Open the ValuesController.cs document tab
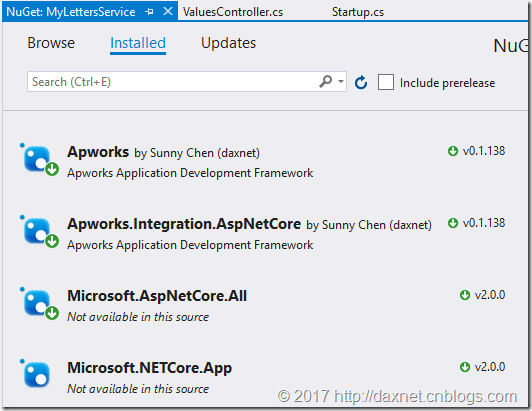This screenshot has height=411, width=532. pos(233,12)
